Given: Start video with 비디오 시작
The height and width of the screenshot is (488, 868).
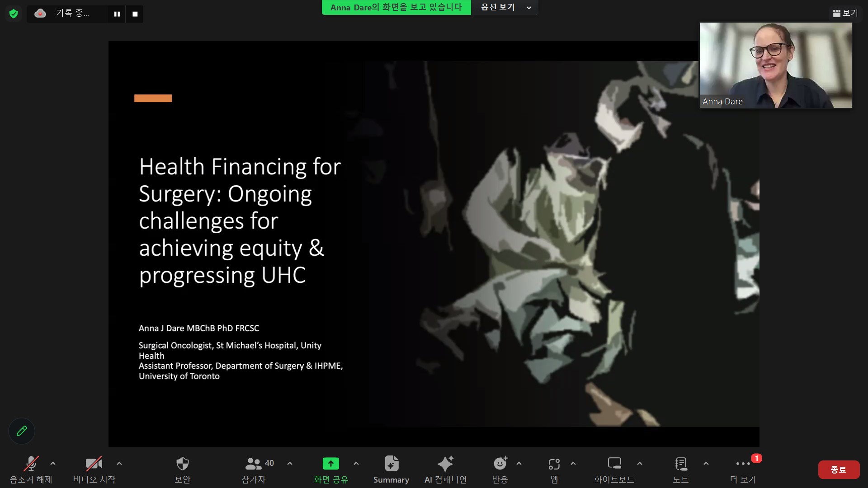Looking at the screenshot, I should point(94,470).
